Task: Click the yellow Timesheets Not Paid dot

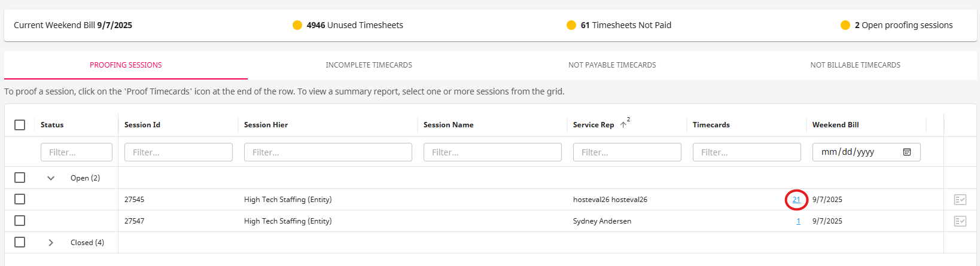Action: click(571, 25)
